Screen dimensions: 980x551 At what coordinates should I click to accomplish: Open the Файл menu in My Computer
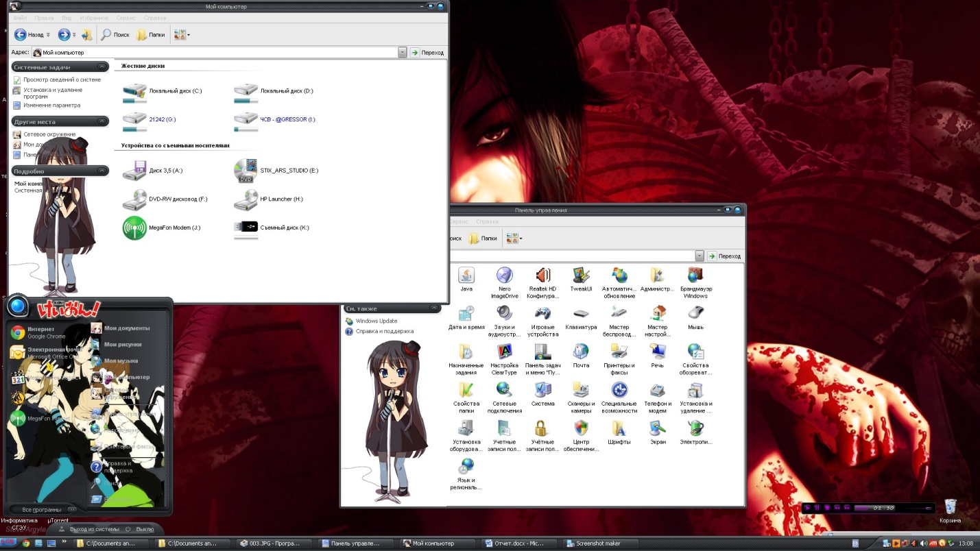pyautogui.click(x=20, y=18)
